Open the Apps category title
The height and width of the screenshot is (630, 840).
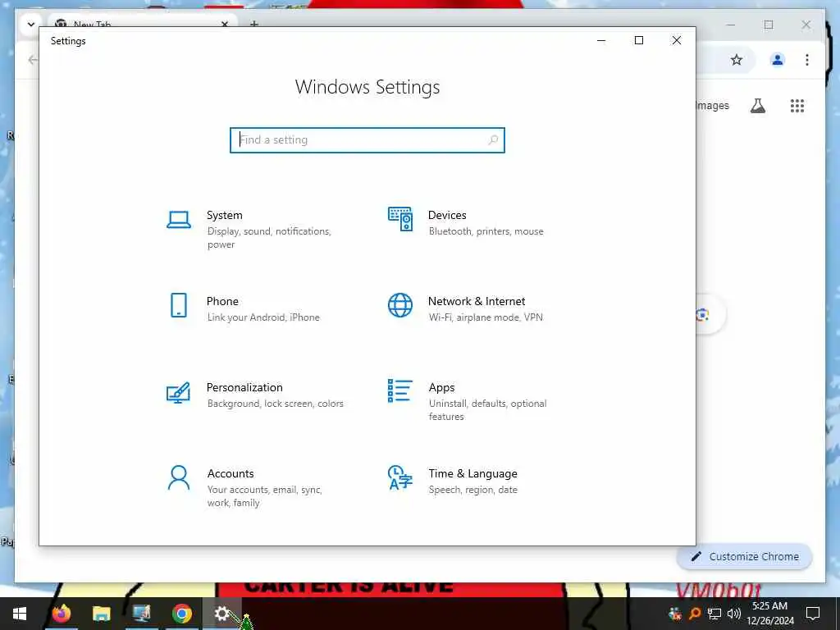click(x=441, y=387)
